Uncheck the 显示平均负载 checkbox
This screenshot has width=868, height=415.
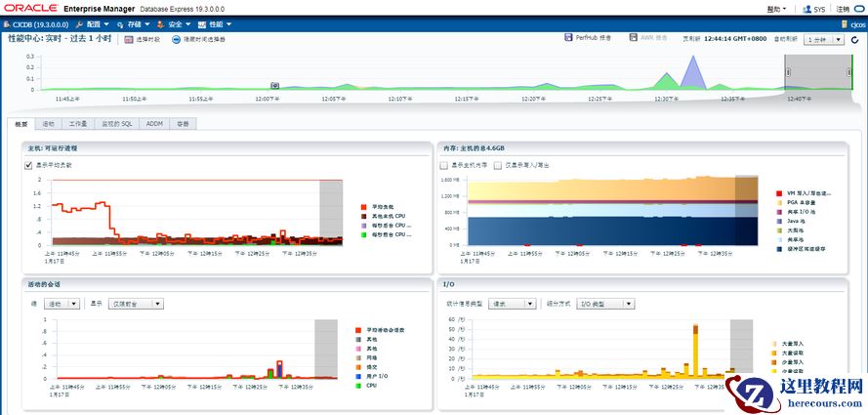[28, 165]
